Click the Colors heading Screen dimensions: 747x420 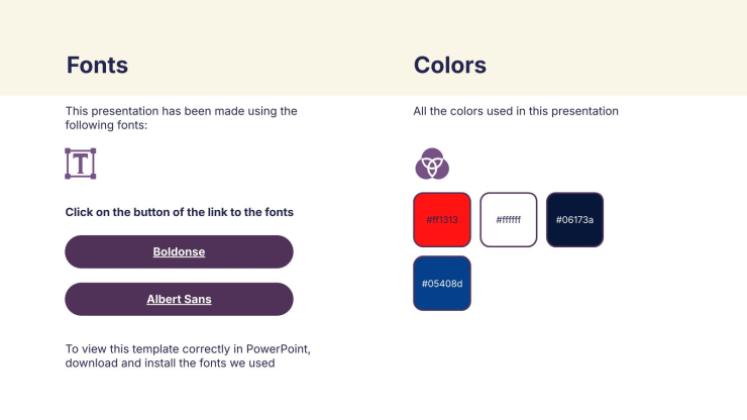(x=450, y=66)
